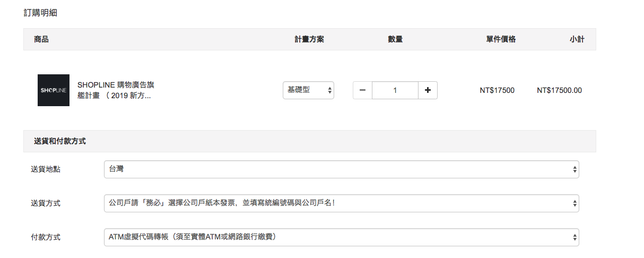
Task: Click the 計畫方案 column header
Action: pos(309,39)
